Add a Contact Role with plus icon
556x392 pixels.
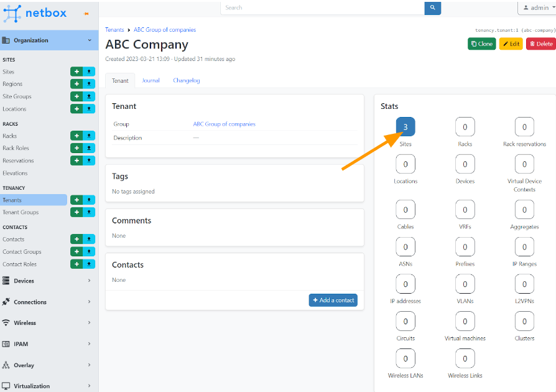76,264
